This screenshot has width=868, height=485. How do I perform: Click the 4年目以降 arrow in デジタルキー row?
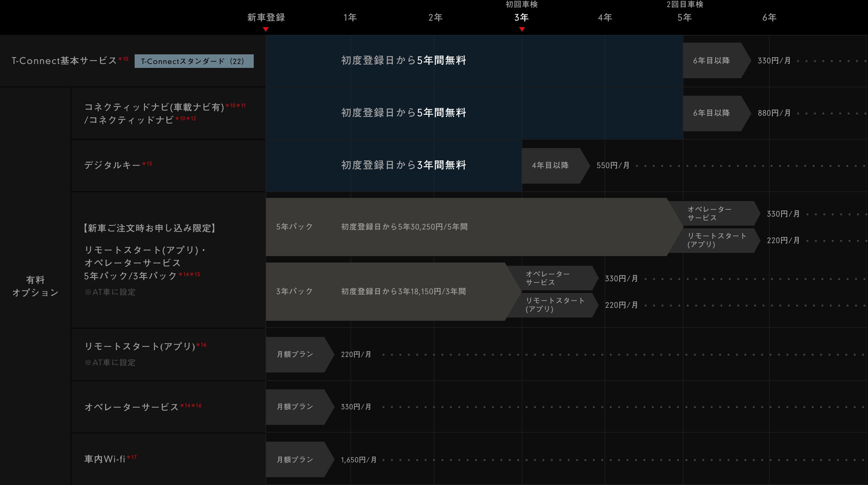click(x=556, y=166)
